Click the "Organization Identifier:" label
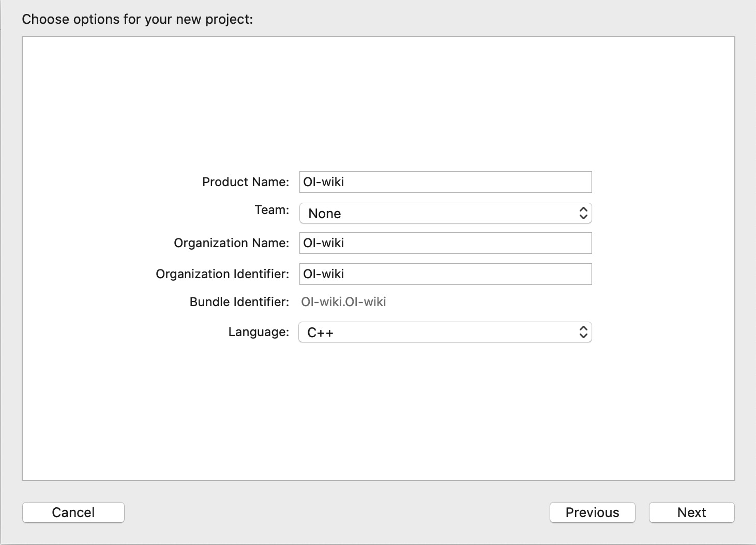 click(x=222, y=274)
